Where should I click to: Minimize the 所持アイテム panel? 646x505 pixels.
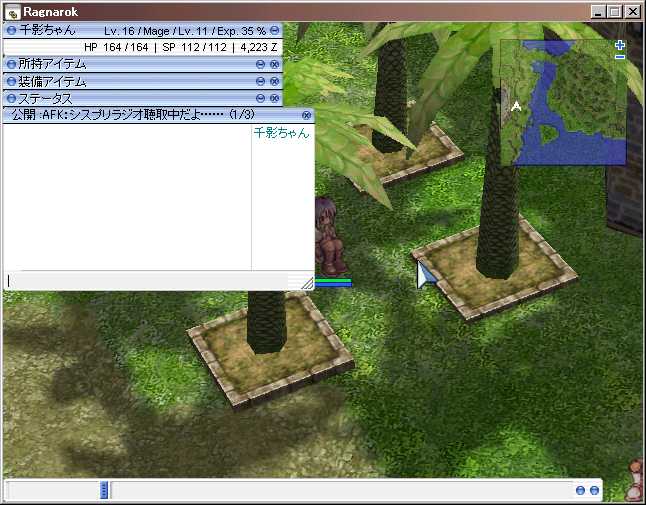click(x=260, y=64)
